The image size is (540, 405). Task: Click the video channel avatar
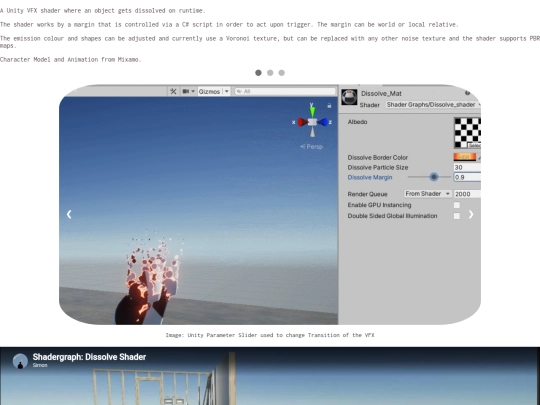pyautogui.click(x=20, y=361)
